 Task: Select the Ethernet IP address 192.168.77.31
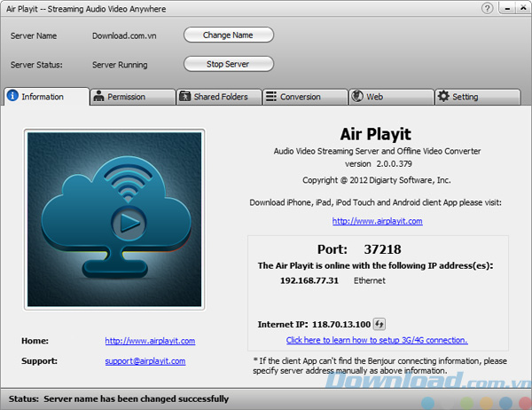(x=309, y=280)
